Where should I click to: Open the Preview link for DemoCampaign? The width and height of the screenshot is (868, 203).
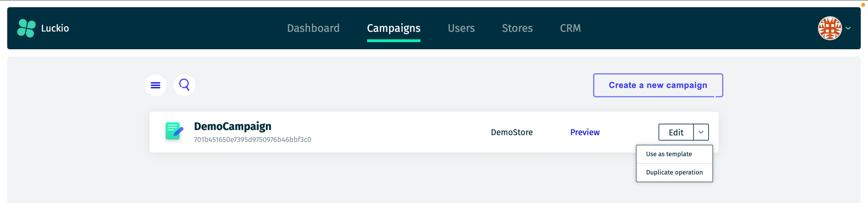585,132
